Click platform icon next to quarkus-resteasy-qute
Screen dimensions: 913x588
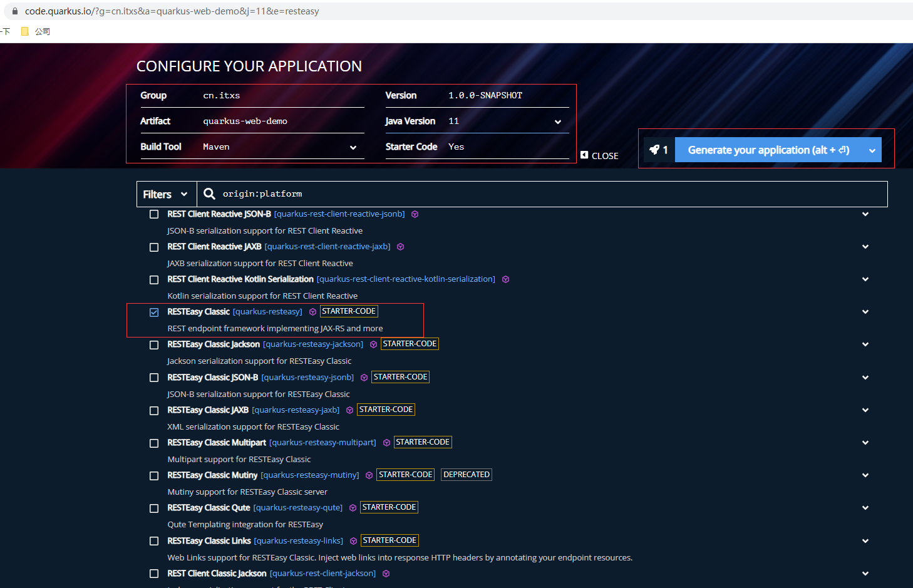point(353,508)
